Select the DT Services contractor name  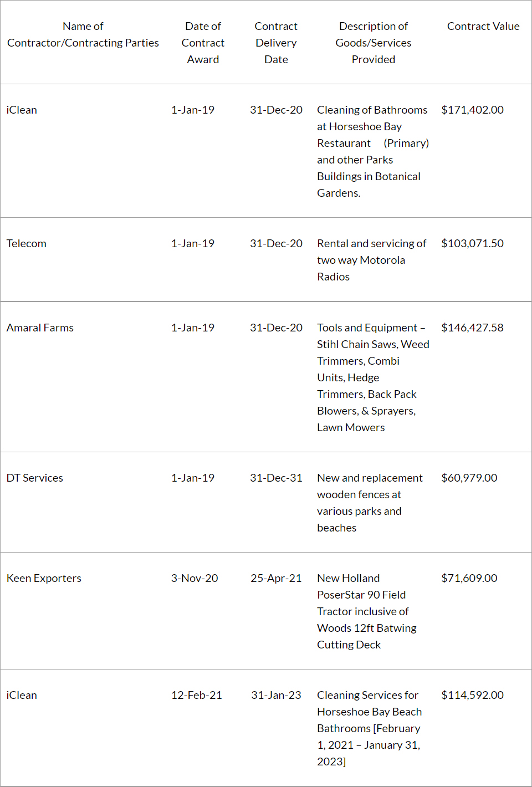point(35,478)
